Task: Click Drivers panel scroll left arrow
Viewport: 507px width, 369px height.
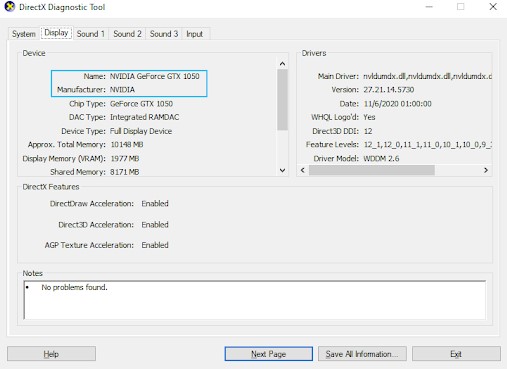Action: click(303, 170)
